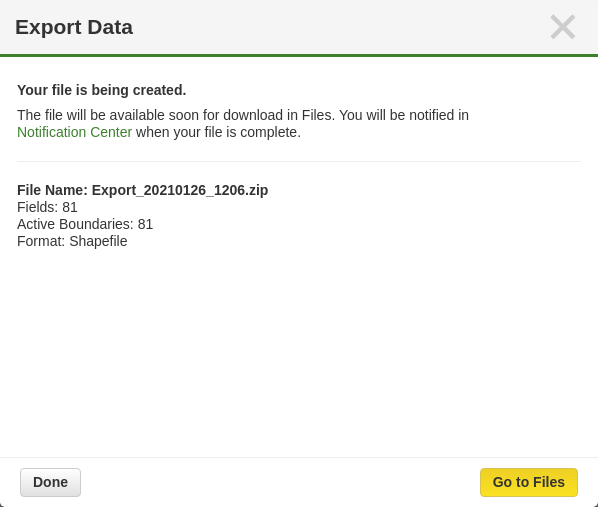Click the Done button

pos(50,482)
